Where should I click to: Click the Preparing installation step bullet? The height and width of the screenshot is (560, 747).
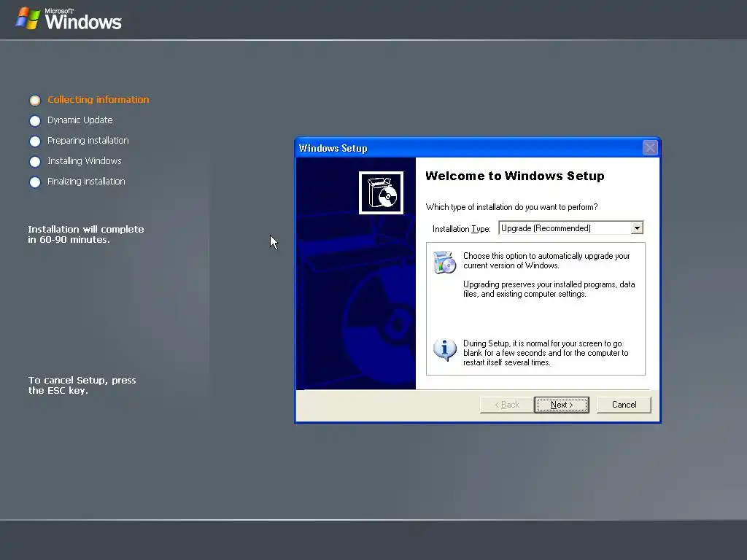35,141
